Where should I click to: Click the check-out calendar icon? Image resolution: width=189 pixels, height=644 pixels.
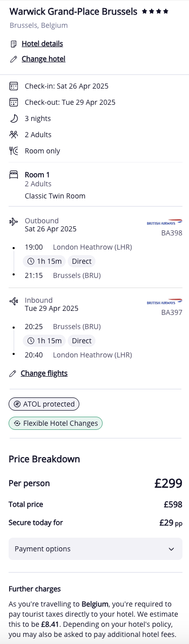coord(14,102)
